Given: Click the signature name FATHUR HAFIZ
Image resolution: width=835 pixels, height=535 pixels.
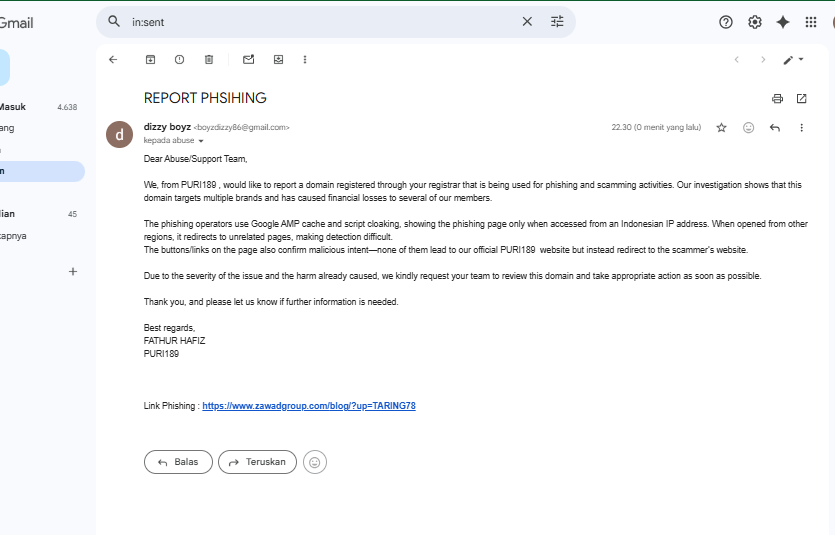Looking at the screenshot, I should [x=174, y=341].
